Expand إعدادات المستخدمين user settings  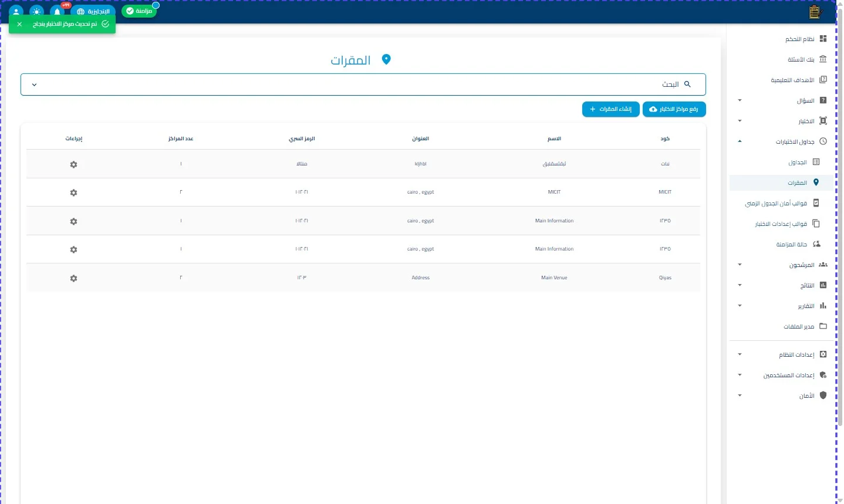click(x=782, y=375)
